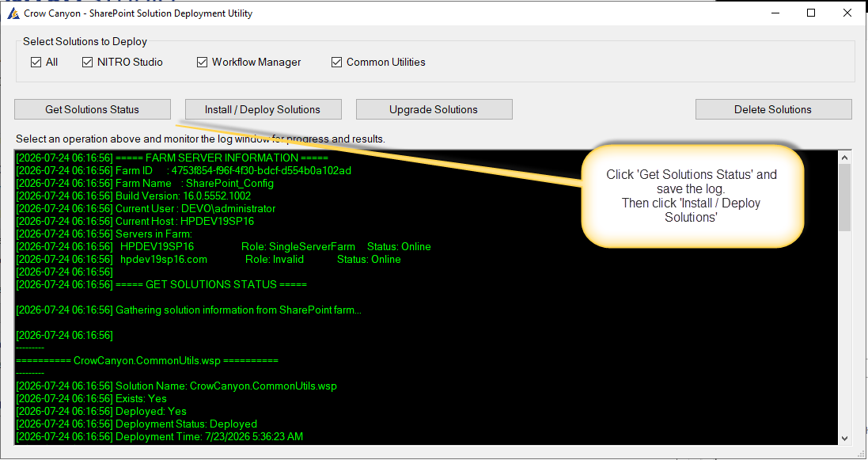868x460 pixels.
Task: Click the Role: Invalid text
Action: pos(275,260)
